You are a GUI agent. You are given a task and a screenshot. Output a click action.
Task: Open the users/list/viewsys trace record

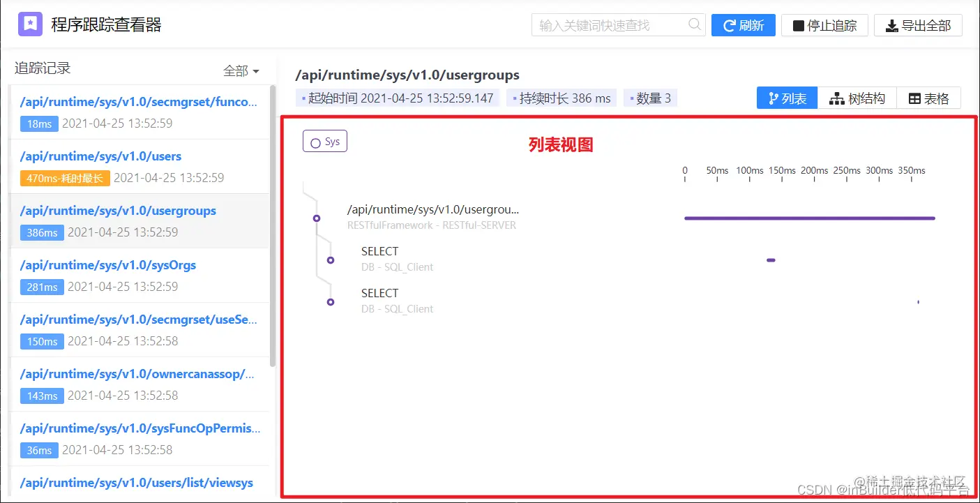(137, 483)
